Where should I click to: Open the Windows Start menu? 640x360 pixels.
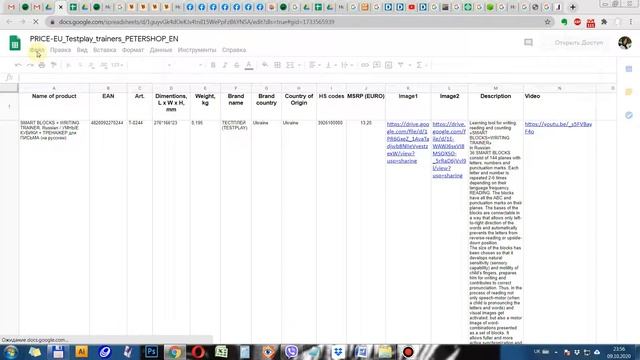(10, 352)
